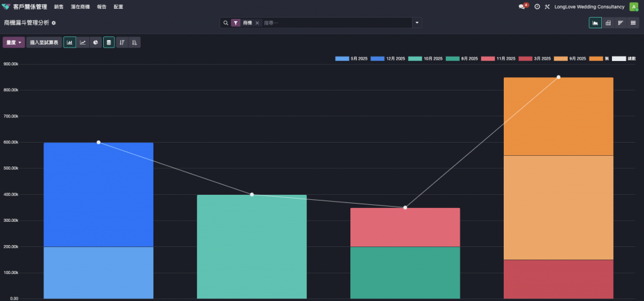Toggle the stacked bars option

[x=109, y=42]
